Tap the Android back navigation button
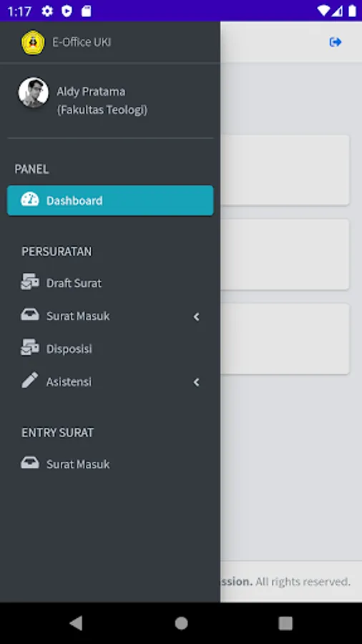Image resolution: width=362 pixels, height=644 pixels. click(x=76, y=623)
